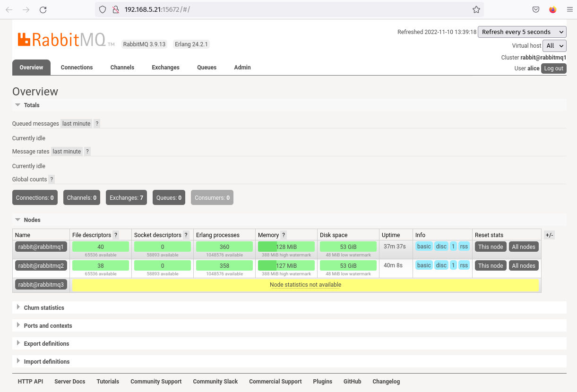Open node rabbit@rabbitmq1 details
The image size is (577, 392).
coord(41,247)
